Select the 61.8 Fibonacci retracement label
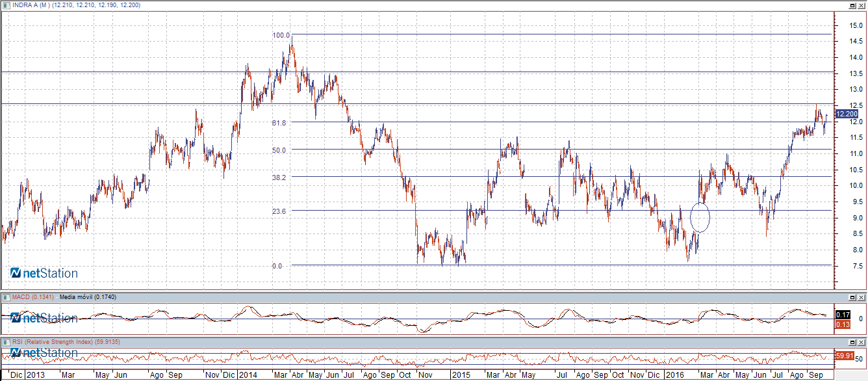Viewport: 868px width, 381px height. pyautogui.click(x=279, y=122)
